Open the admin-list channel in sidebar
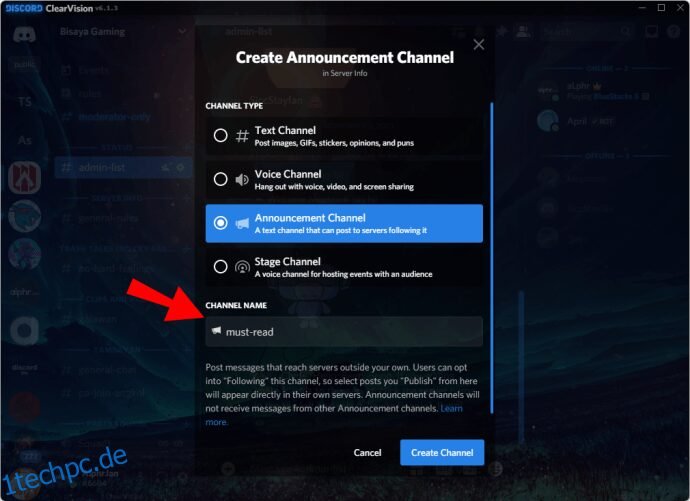The width and height of the screenshot is (690, 501). 123,168
